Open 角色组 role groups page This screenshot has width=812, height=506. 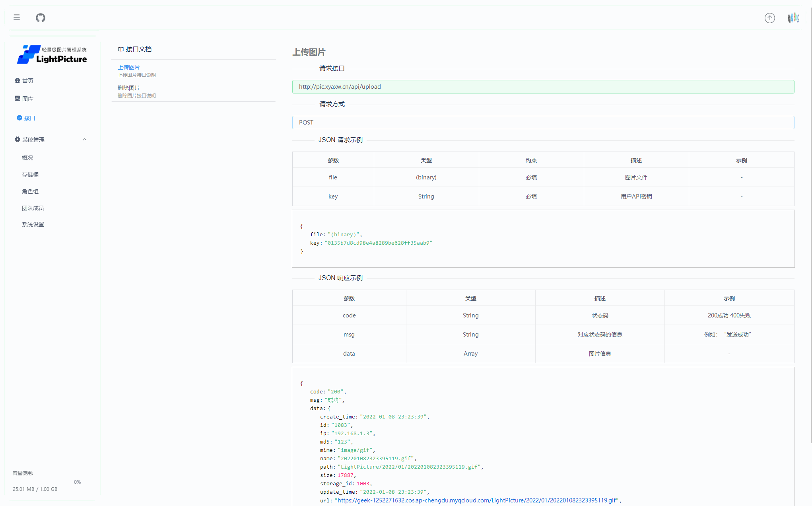[30, 191]
